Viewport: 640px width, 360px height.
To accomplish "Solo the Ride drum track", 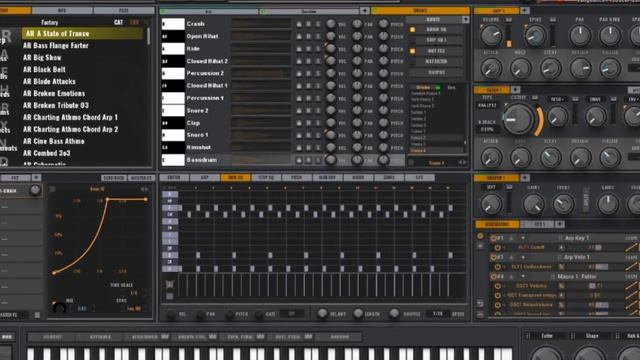I will pyautogui.click(x=318, y=49).
